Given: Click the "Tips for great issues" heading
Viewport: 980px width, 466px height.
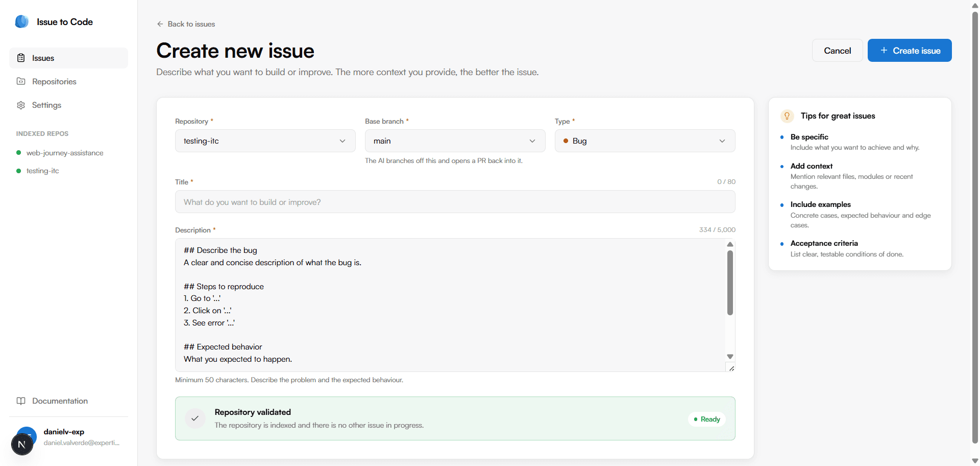Looking at the screenshot, I should (838, 116).
